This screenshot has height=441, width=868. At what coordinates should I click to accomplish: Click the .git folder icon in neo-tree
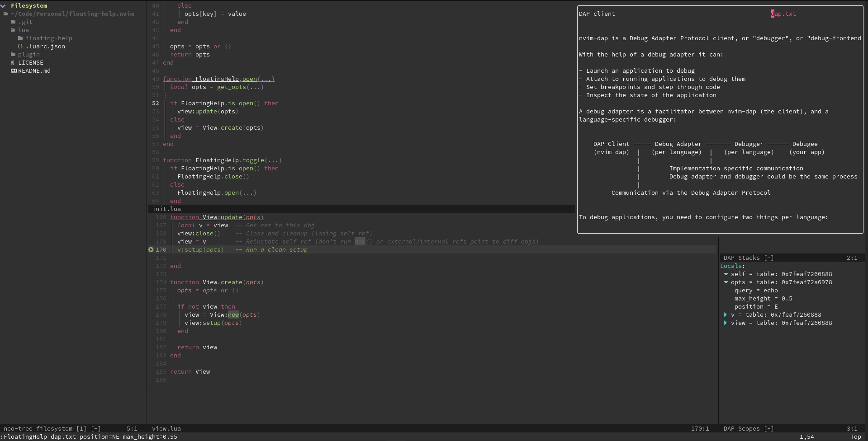coord(13,22)
